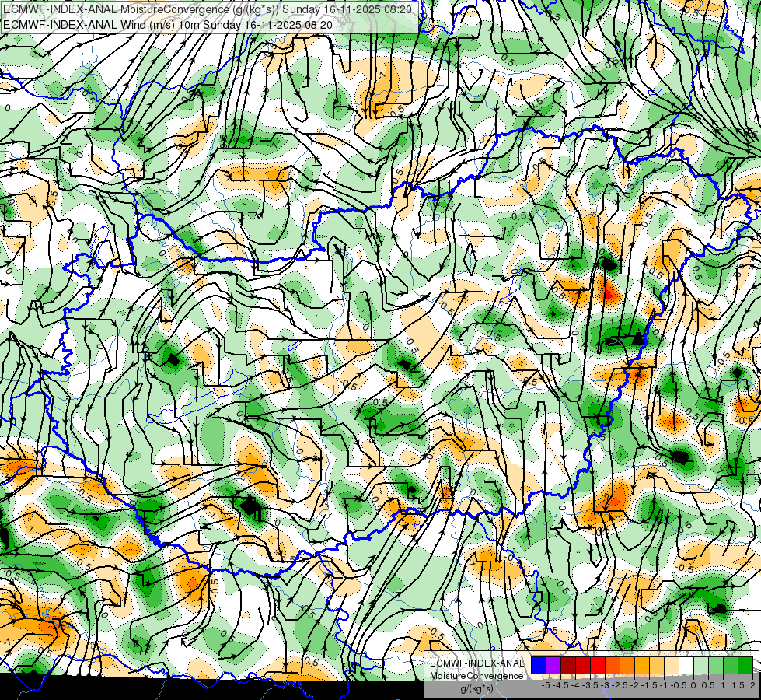Select the dark maroon legend swatch
Screen dimensions: 761x700
568,666
